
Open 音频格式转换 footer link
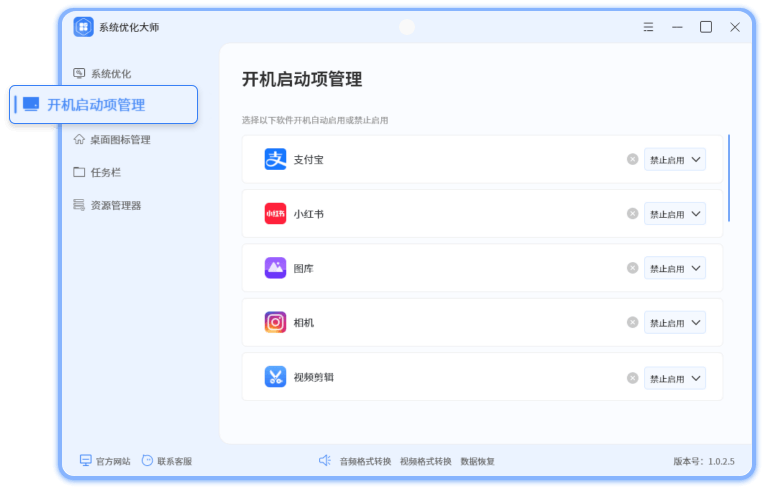(365, 461)
